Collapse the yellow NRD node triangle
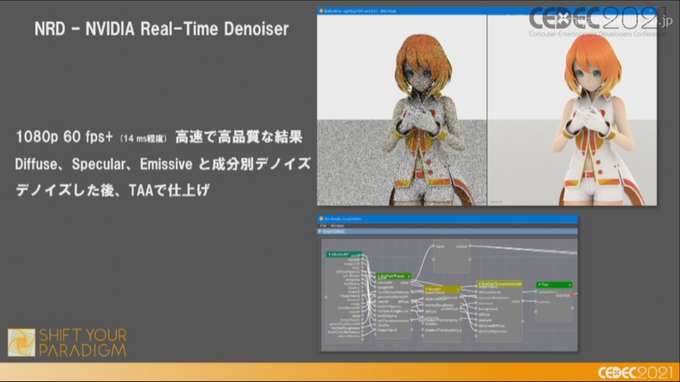 click(x=426, y=289)
